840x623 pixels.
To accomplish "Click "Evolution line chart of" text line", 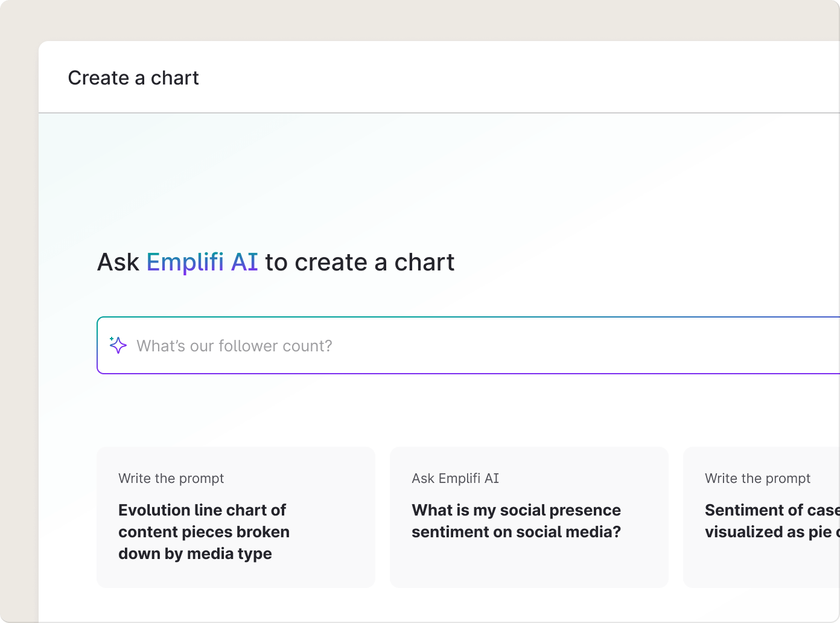I will pyautogui.click(x=202, y=510).
